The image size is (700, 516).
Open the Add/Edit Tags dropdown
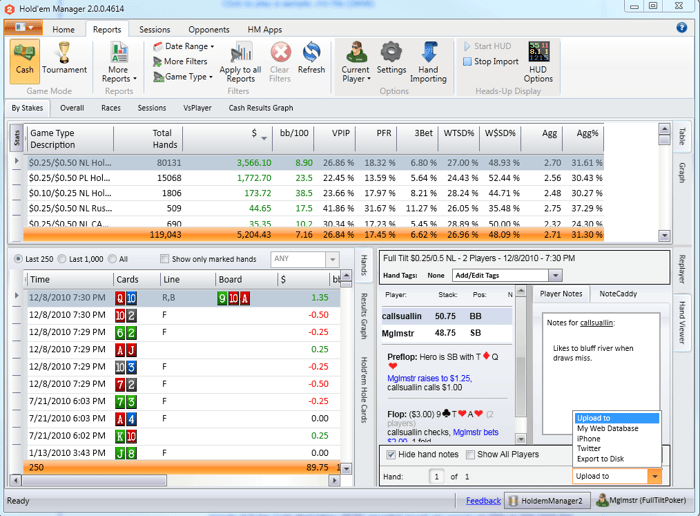[555, 275]
